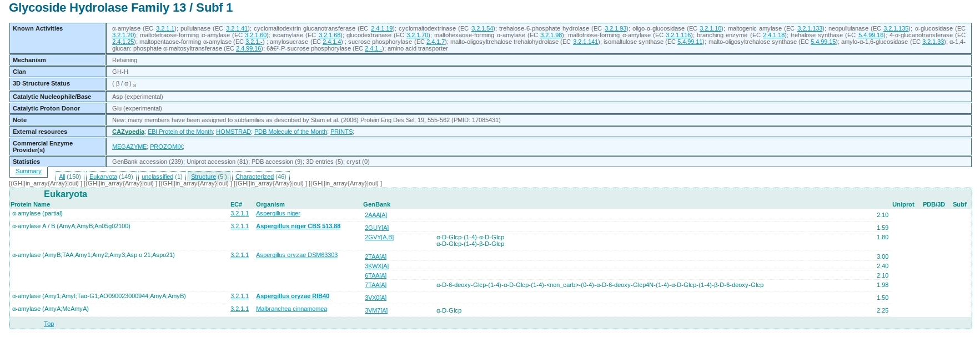Visit the MEGAZYME enzyme provider link

(x=129, y=147)
